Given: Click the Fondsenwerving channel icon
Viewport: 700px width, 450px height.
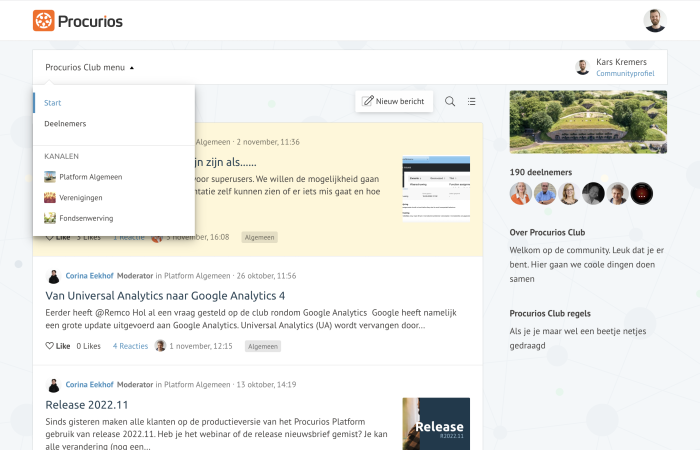Looking at the screenshot, I should pyautogui.click(x=50, y=218).
